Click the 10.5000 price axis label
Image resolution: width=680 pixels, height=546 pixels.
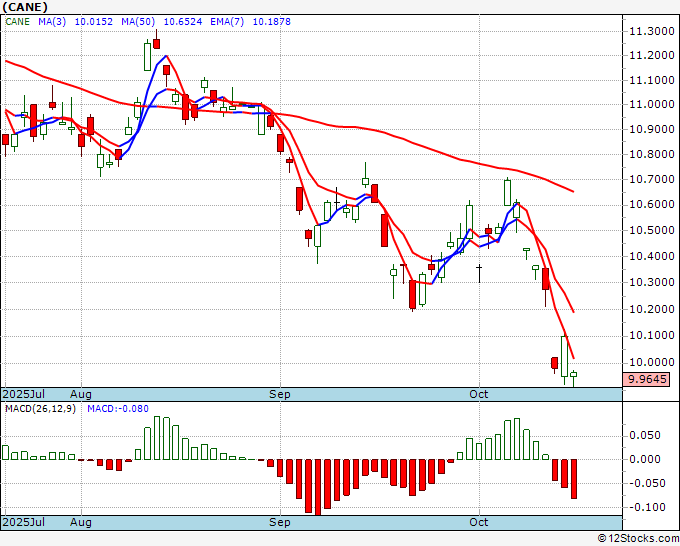(x=652, y=230)
